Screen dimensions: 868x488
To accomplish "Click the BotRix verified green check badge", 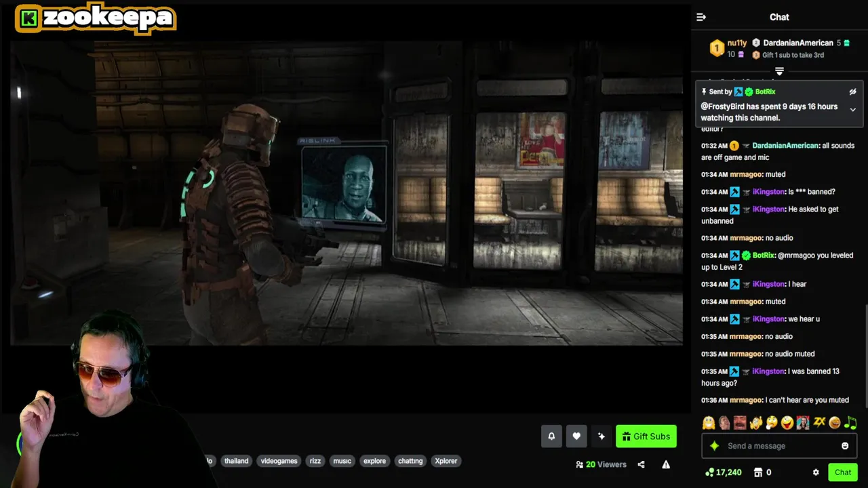I will pos(749,91).
